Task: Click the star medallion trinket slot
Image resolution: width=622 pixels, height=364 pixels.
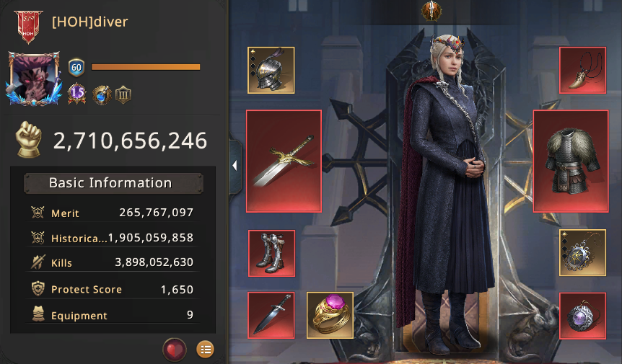Action: point(583,252)
